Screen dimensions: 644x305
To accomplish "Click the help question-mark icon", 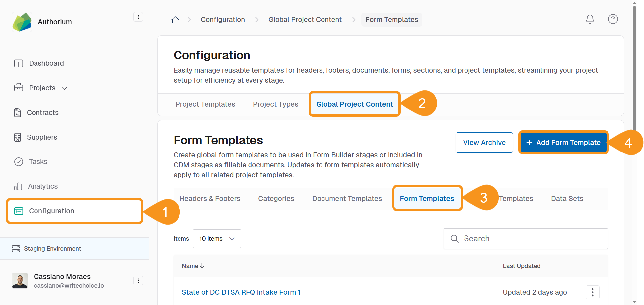I will 613,19.
